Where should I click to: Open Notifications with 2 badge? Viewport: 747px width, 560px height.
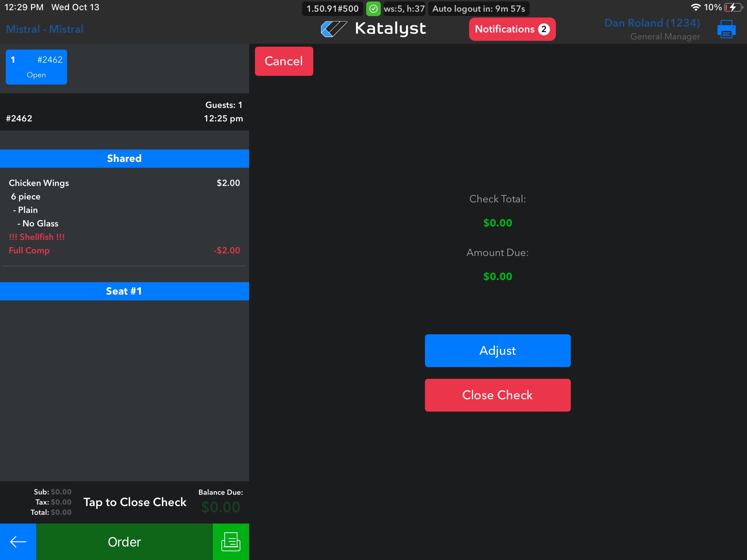[x=512, y=29]
